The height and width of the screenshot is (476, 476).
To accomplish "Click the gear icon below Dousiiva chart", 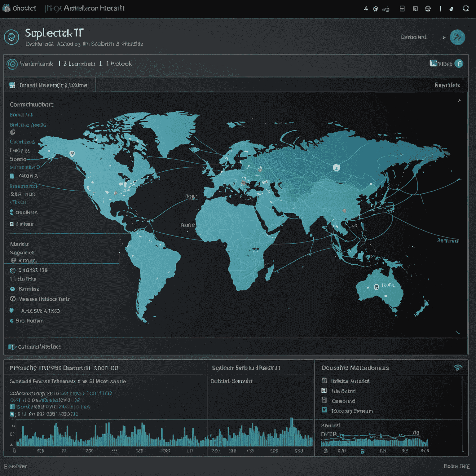I will [x=326, y=451].
